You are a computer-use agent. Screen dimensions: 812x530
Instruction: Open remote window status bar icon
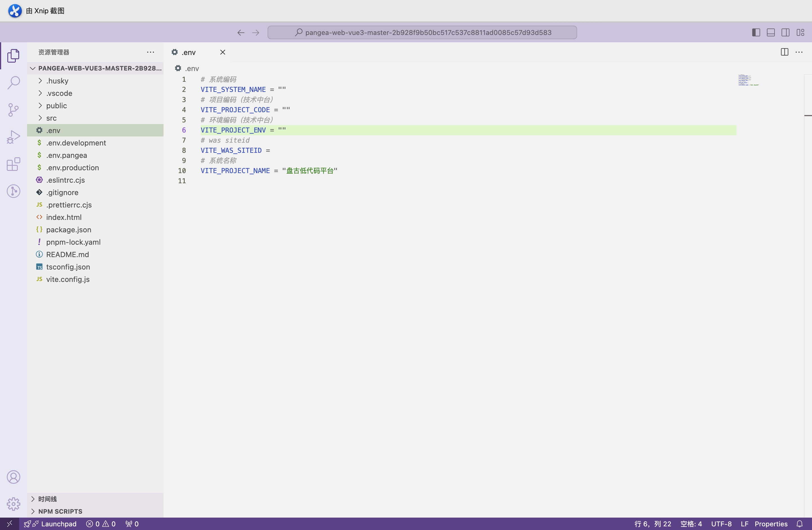(10, 524)
